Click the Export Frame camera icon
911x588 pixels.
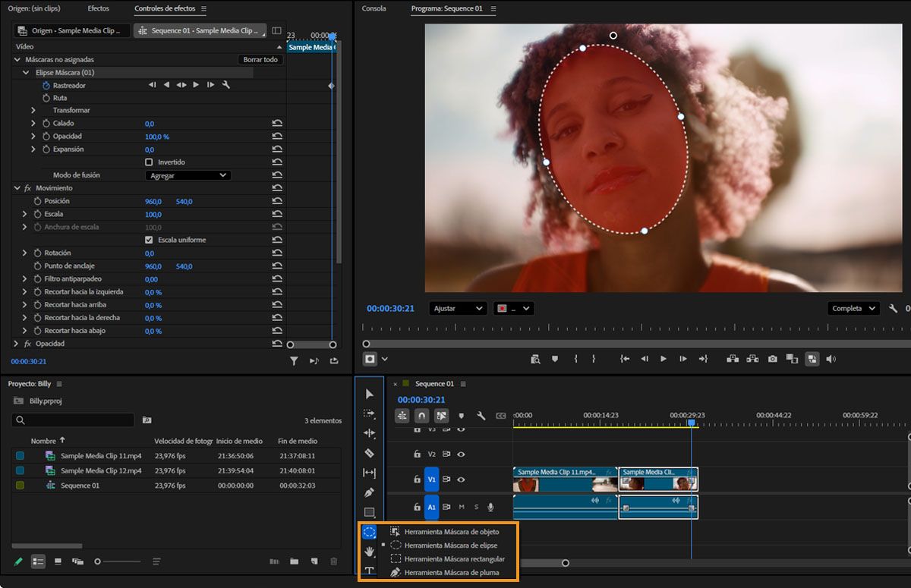tap(772, 358)
